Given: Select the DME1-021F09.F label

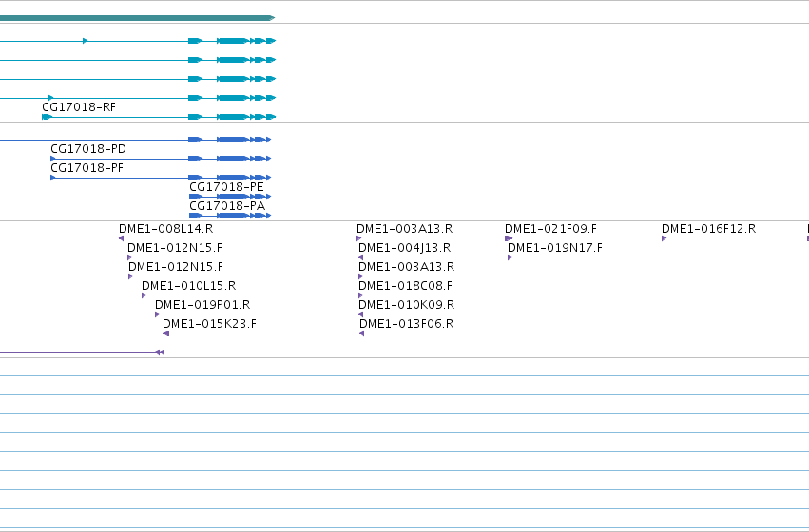Looking at the screenshot, I should tap(550, 228).
